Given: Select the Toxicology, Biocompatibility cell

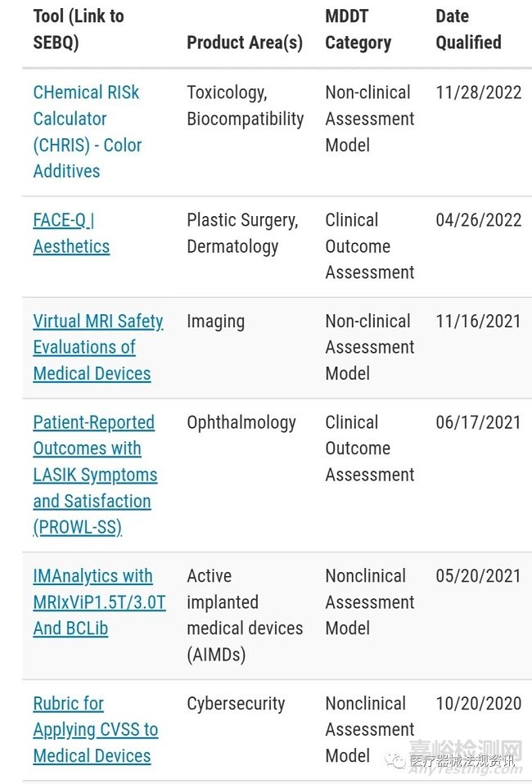Looking at the screenshot, I should coord(245,106).
